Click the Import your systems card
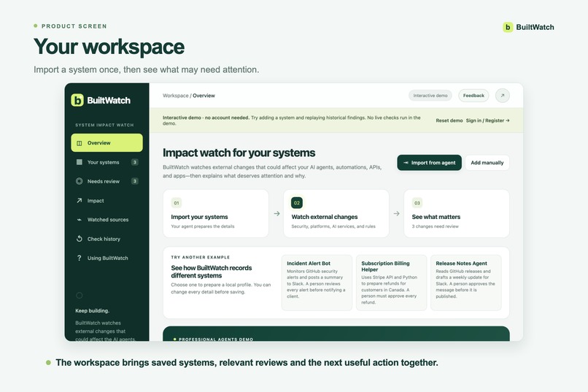This screenshot has height=392, width=588. click(216, 213)
